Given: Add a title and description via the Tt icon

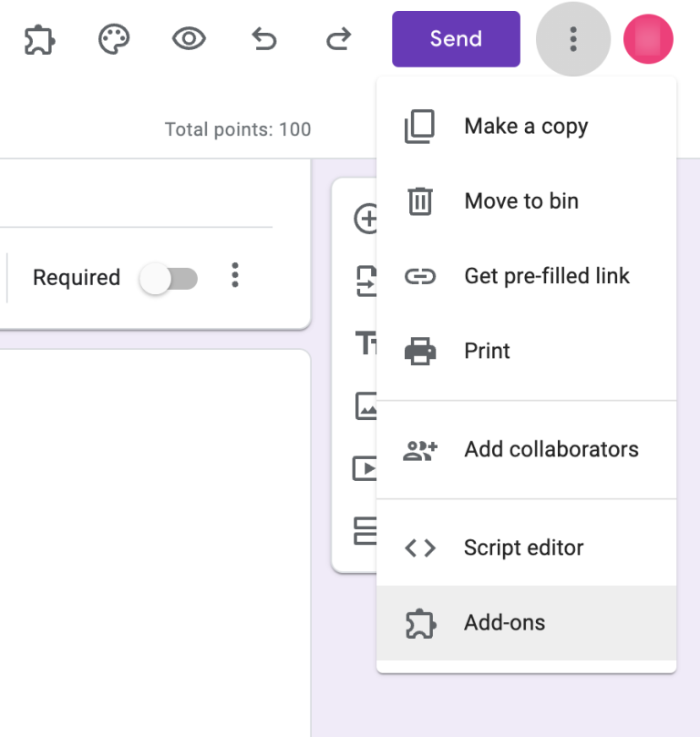Looking at the screenshot, I should coord(368,343).
